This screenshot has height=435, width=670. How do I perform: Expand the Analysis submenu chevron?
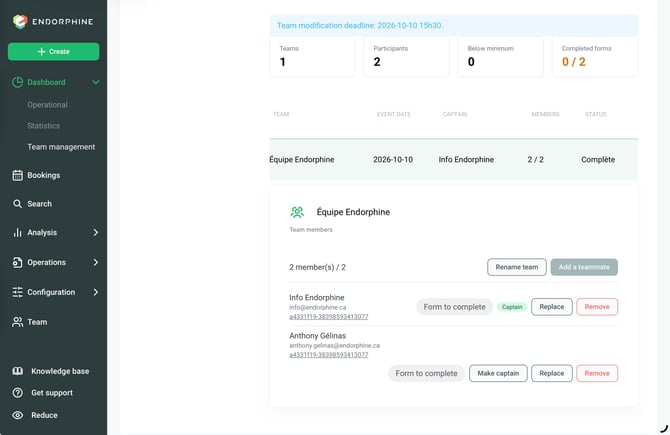pyautogui.click(x=96, y=232)
